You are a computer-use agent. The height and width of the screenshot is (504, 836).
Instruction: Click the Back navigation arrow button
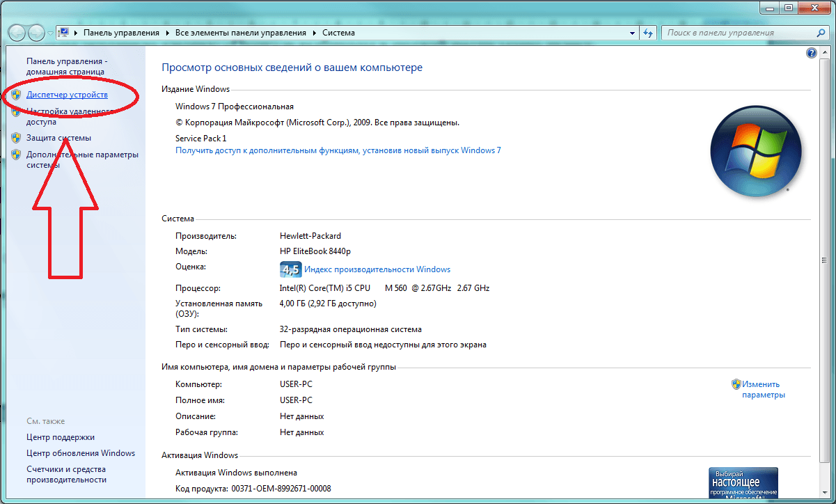point(17,33)
